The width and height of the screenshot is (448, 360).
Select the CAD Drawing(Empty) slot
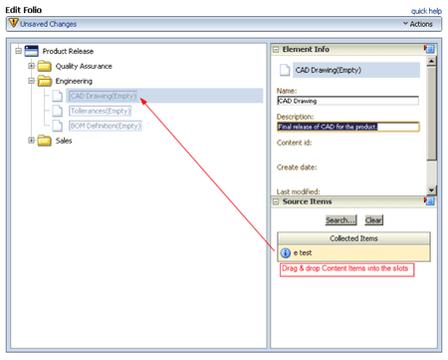[x=103, y=96]
